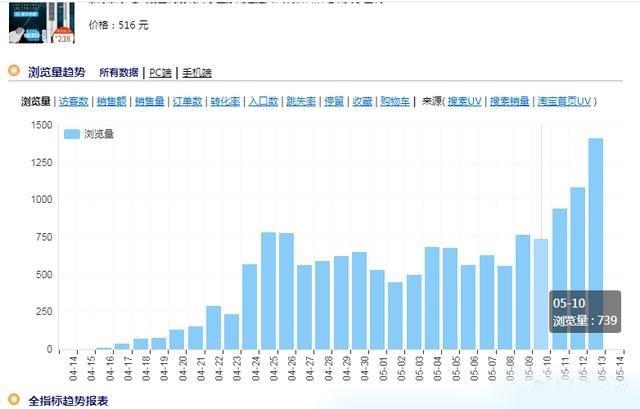Open the 访客数 metric link
This screenshot has width=640, height=409.
73,101
